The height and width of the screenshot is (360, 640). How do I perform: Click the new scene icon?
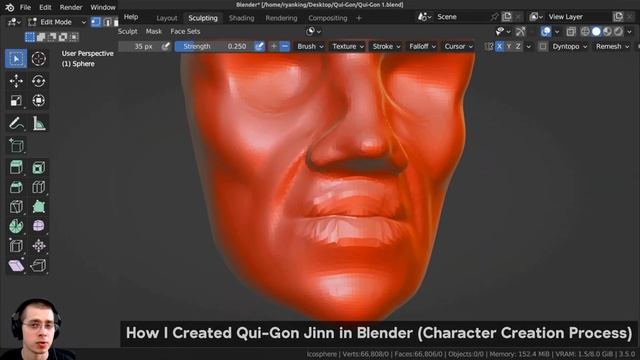507,17
